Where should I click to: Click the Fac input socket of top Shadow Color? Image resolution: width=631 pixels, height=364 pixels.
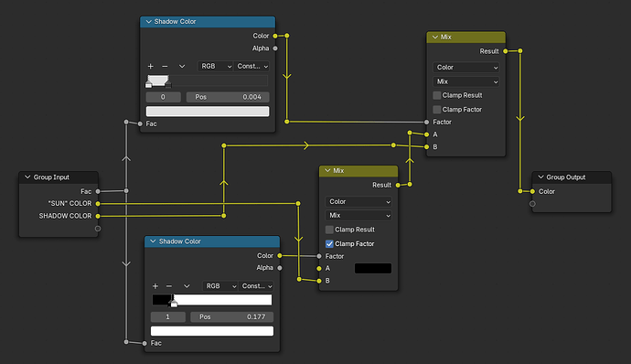tap(140, 123)
